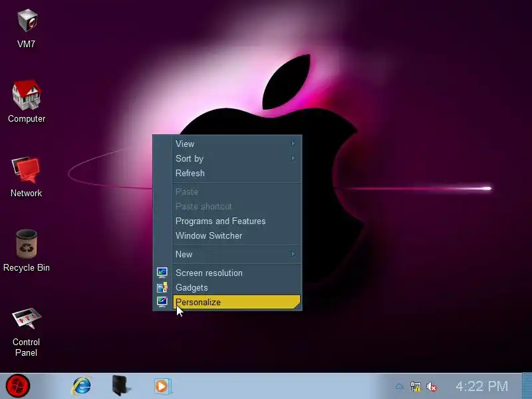Launch Windows Media Player from taskbar
532x399 pixels.
coord(162,386)
